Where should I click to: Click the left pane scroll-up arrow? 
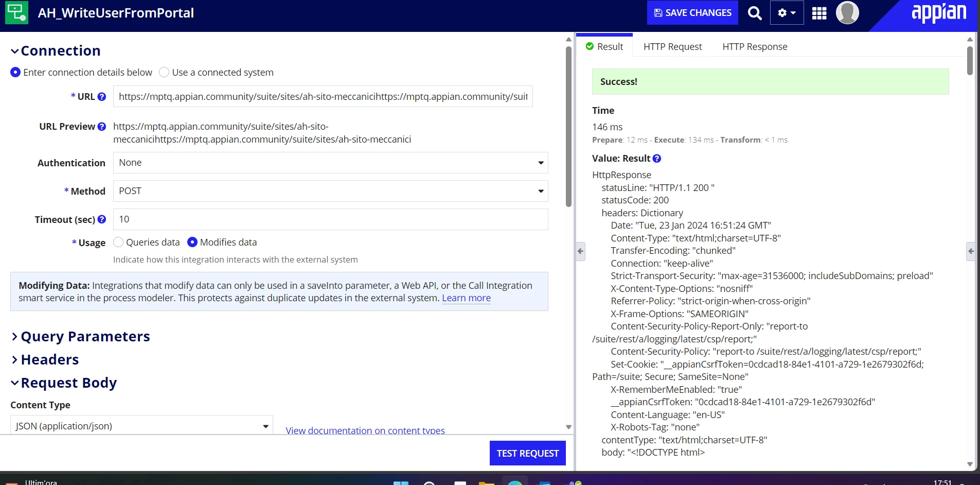coord(568,40)
